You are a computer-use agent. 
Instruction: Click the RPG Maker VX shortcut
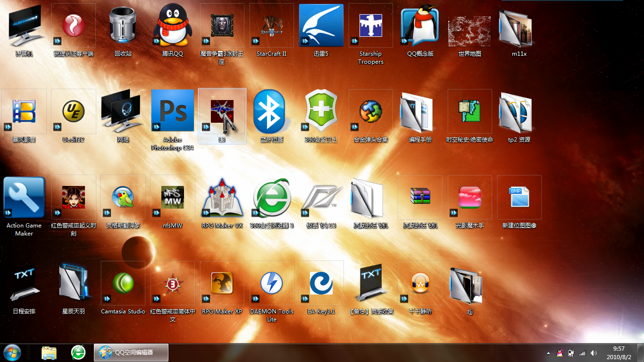(x=222, y=197)
